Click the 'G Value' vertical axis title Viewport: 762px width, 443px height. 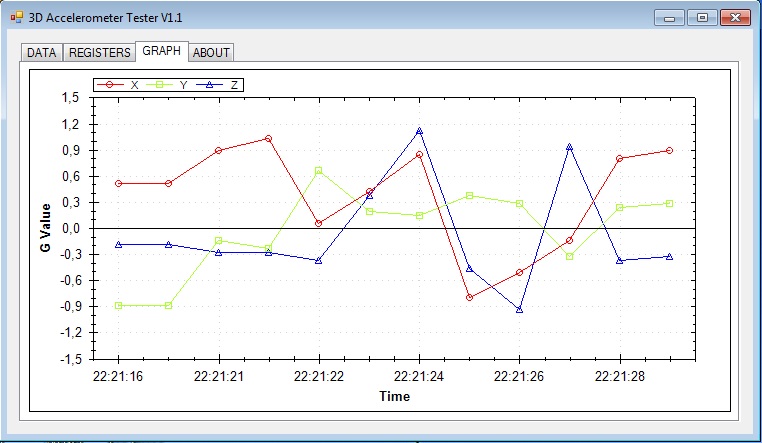tap(45, 229)
